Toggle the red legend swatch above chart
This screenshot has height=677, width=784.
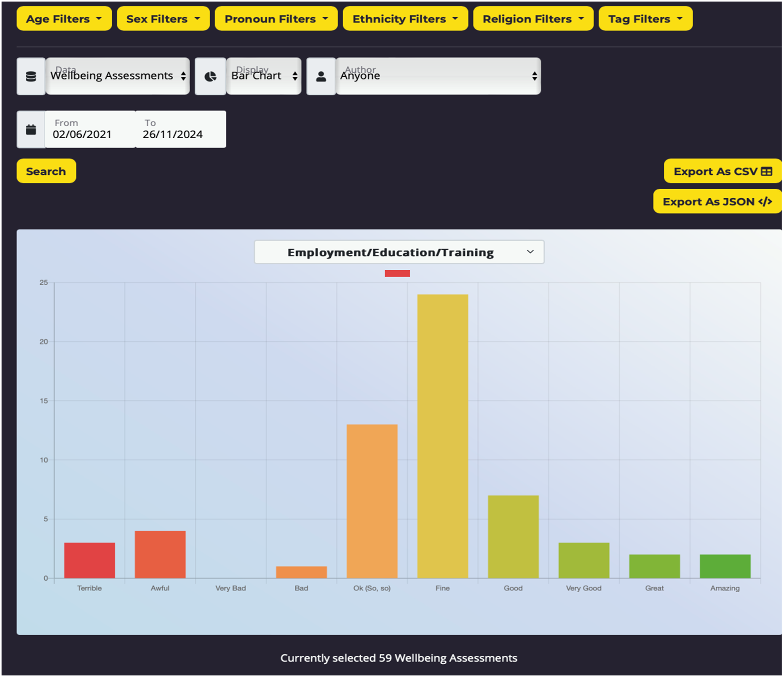[397, 273]
